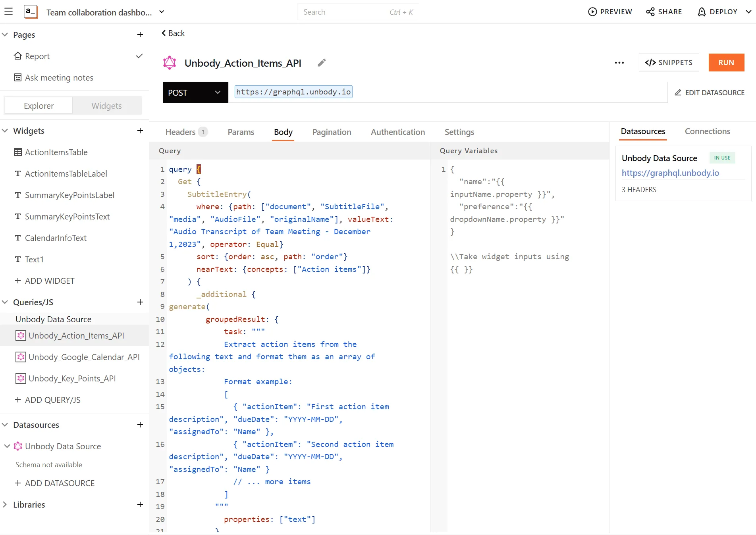The image size is (756, 535).
Task: Open the hamburger menu in top left
Action: 9,12
